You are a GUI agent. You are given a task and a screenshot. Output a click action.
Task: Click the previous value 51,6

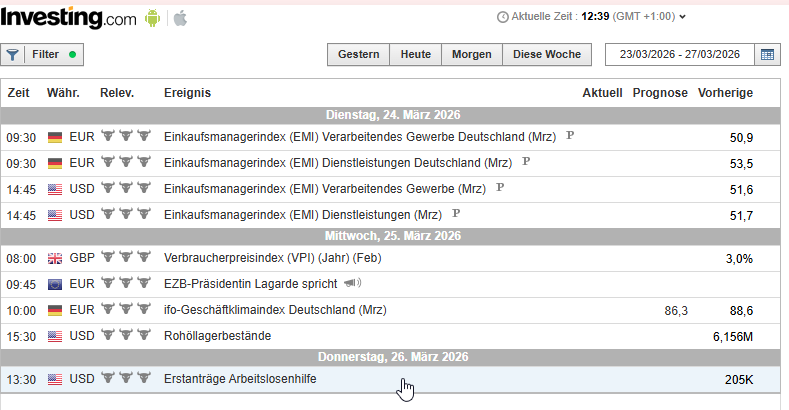coord(741,190)
